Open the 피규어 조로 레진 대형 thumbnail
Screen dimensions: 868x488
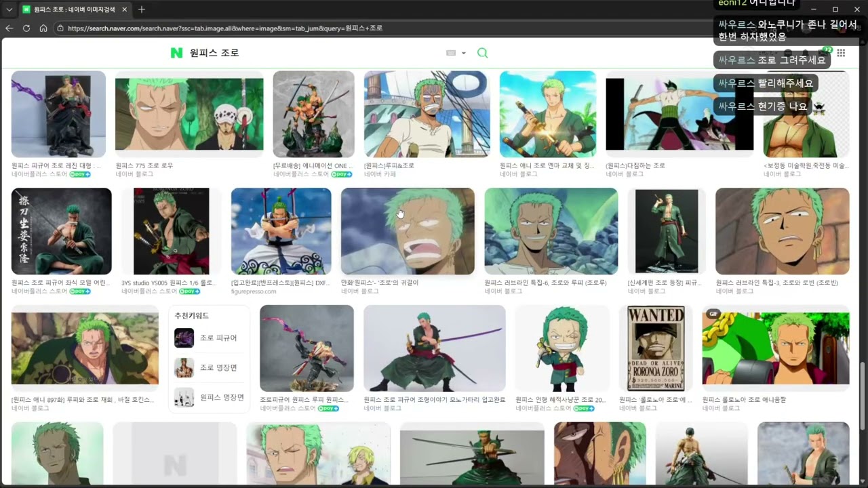point(58,114)
